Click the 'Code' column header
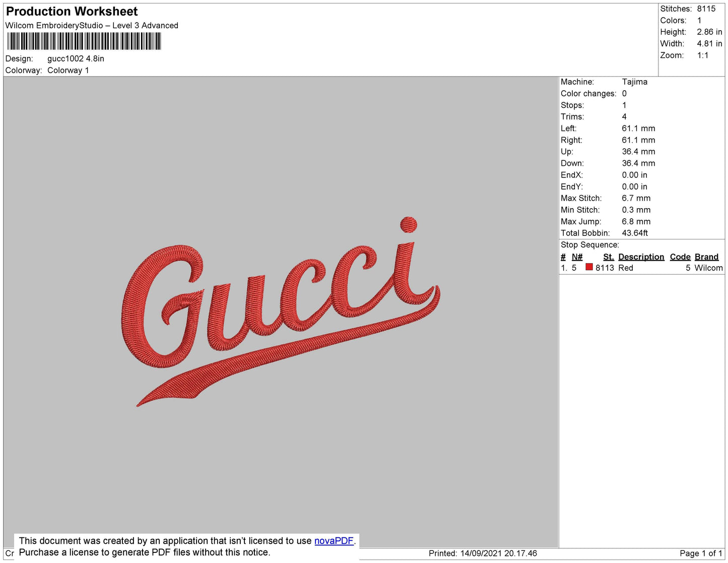This screenshot has width=728, height=563. [680, 257]
